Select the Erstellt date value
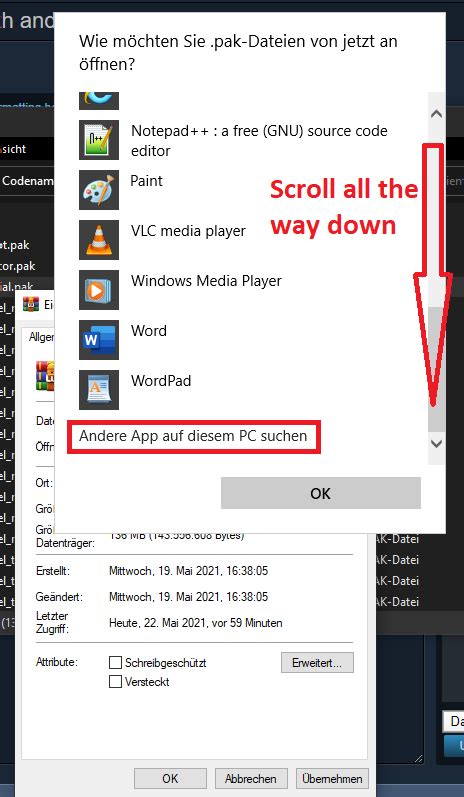The image size is (464, 797). (189, 571)
